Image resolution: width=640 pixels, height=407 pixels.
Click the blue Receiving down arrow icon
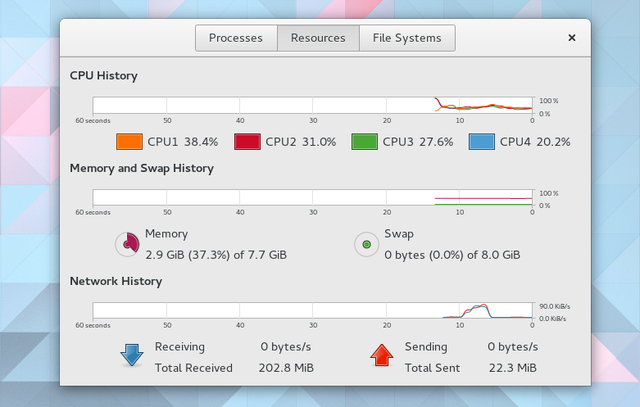pos(132,355)
